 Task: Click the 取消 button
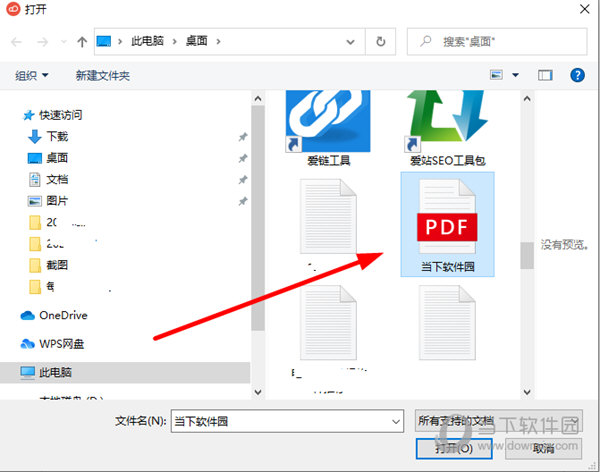tap(543, 448)
